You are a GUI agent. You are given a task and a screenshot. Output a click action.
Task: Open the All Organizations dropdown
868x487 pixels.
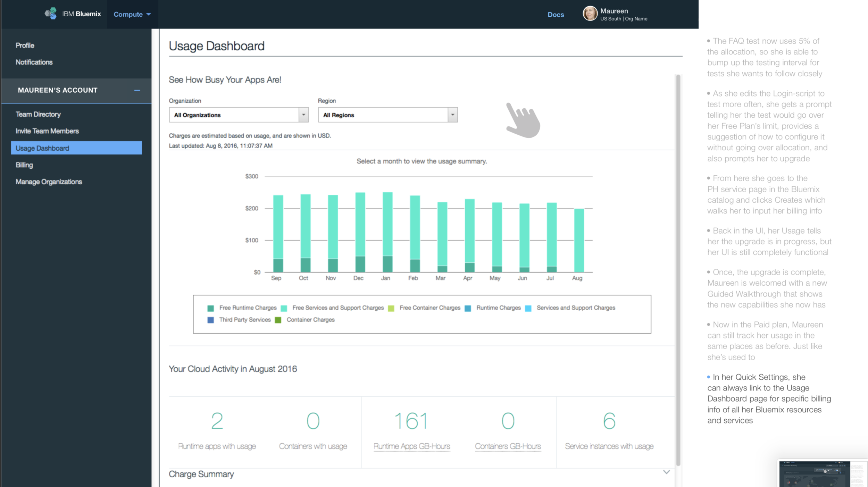click(x=303, y=115)
